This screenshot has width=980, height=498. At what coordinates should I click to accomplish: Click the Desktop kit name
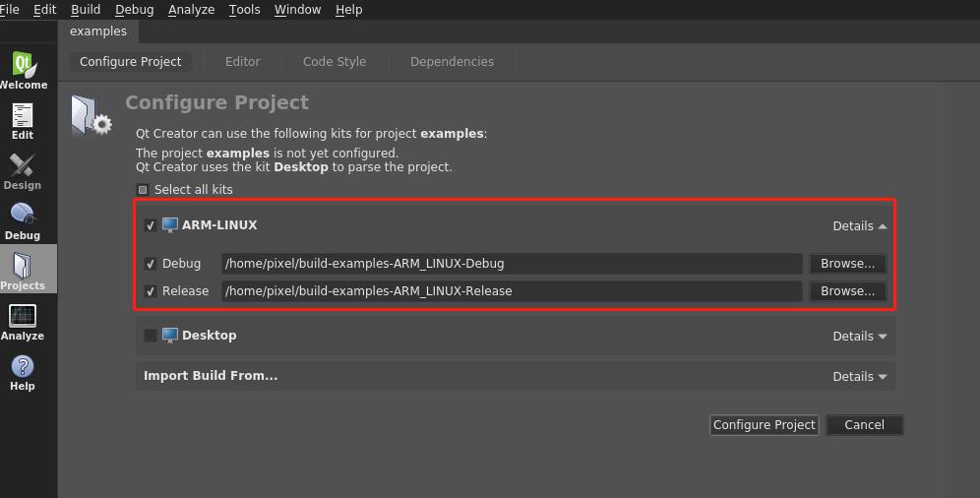click(x=210, y=336)
